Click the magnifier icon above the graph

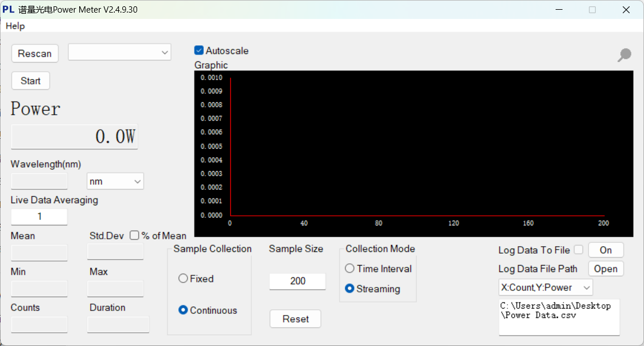pyautogui.click(x=624, y=55)
